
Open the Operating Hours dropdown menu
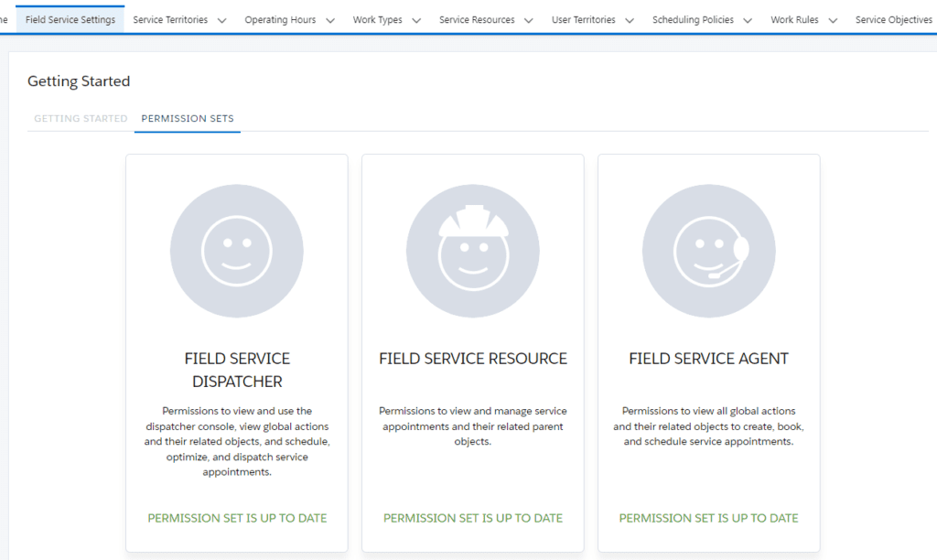[x=330, y=19]
